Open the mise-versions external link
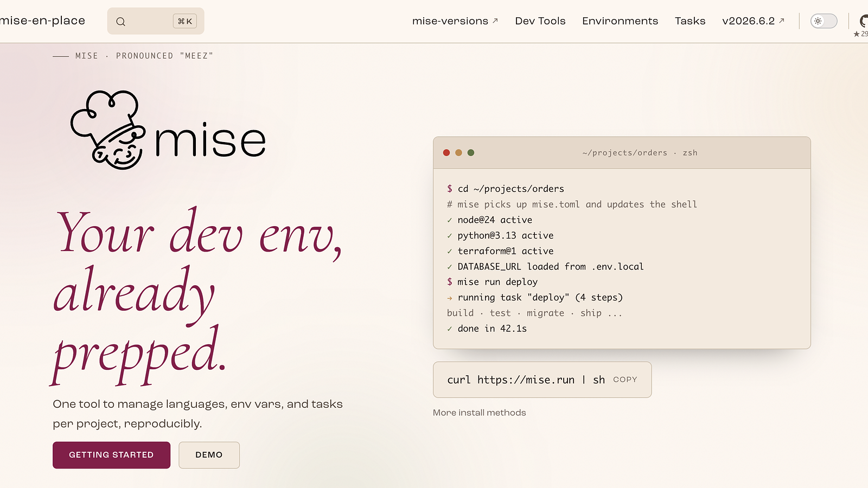The height and width of the screenshot is (488, 868). 455,21
